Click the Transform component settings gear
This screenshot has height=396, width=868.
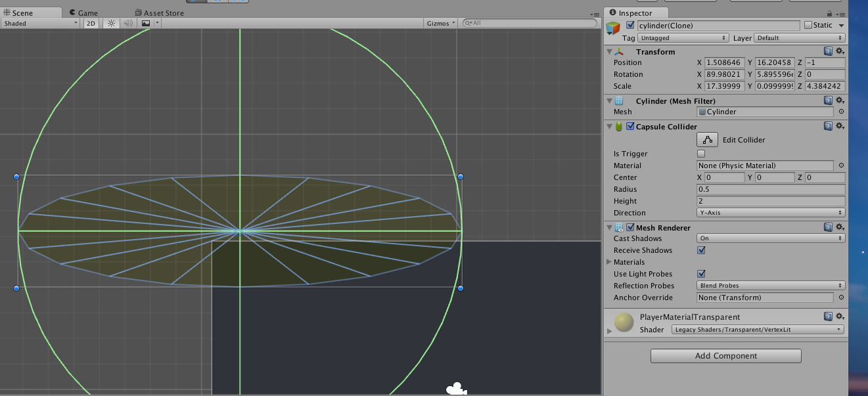840,51
